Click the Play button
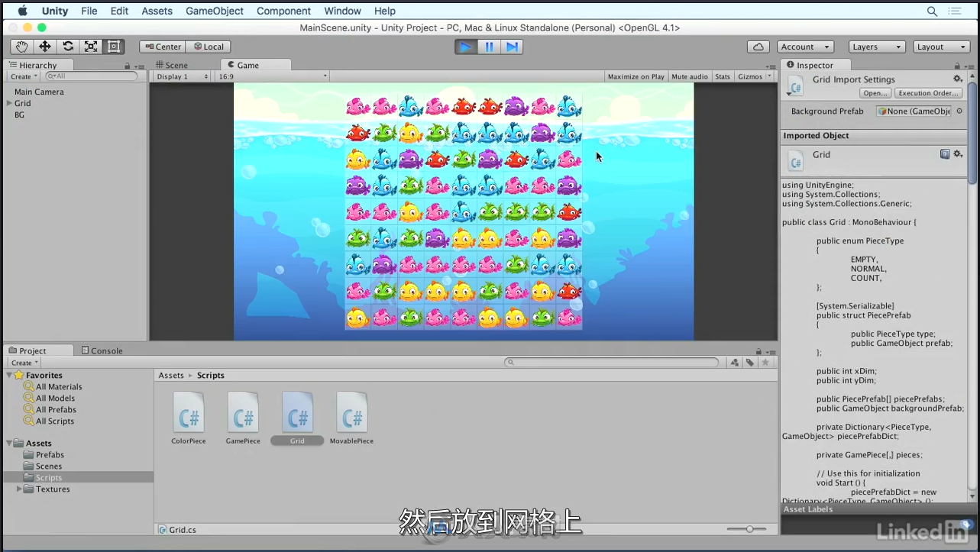 point(465,47)
